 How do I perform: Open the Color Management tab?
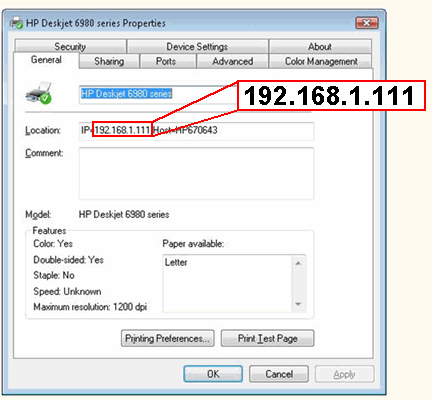(x=321, y=61)
